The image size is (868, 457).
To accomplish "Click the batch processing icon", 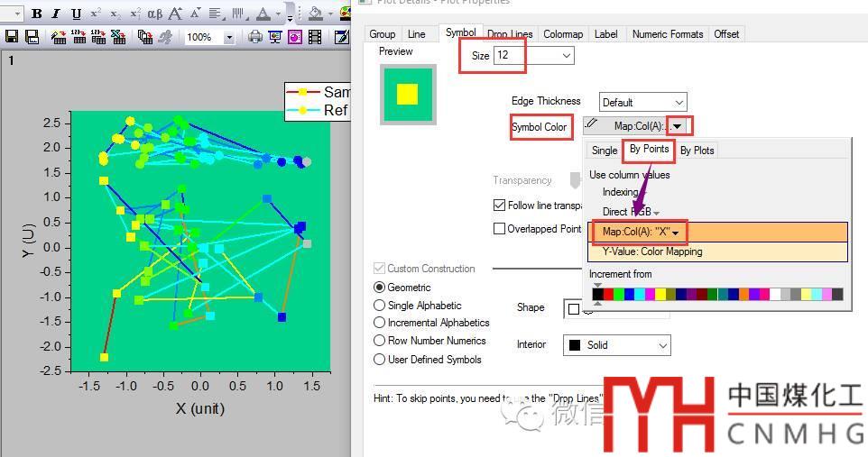I will click(145, 37).
